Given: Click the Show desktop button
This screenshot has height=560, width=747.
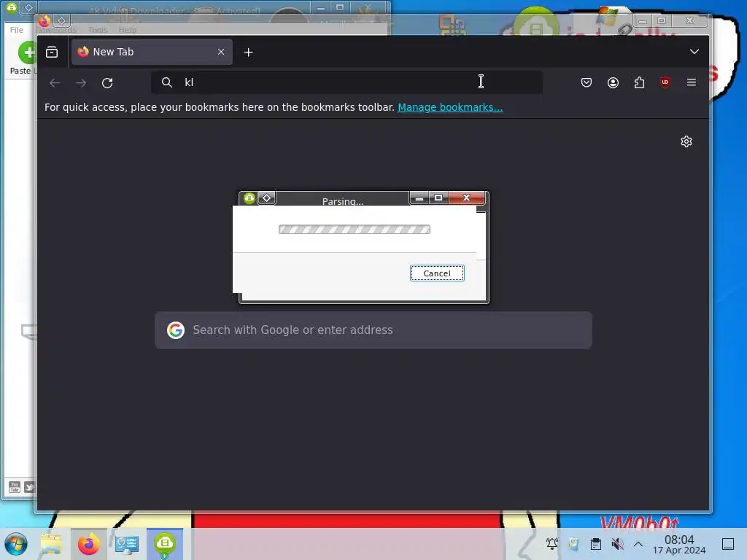Looking at the screenshot, I should pos(728,544).
